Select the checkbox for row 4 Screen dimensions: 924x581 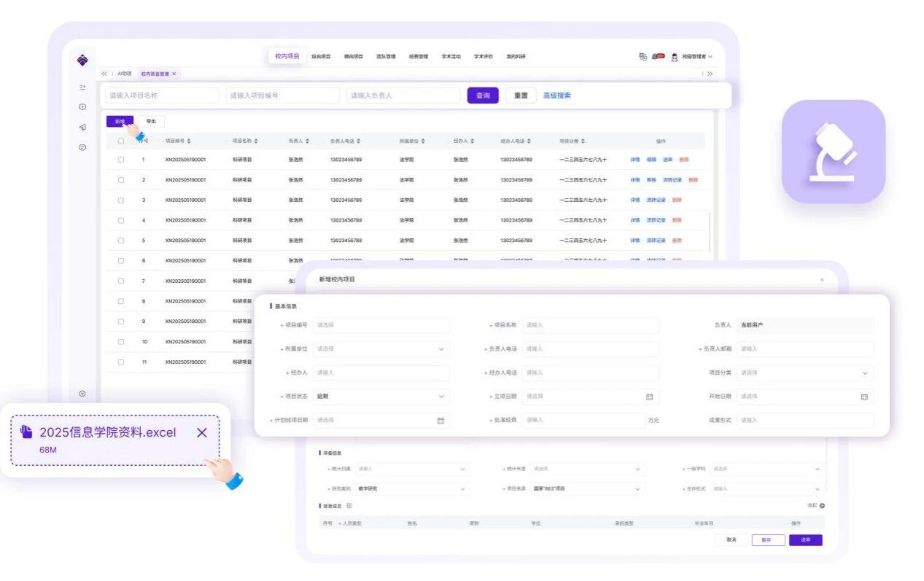pyautogui.click(x=121, y=220)
